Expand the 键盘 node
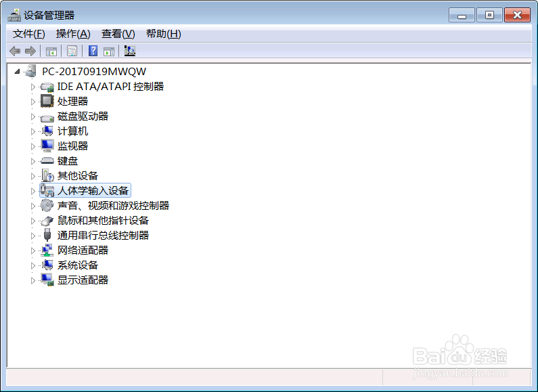 pos(33,161)
